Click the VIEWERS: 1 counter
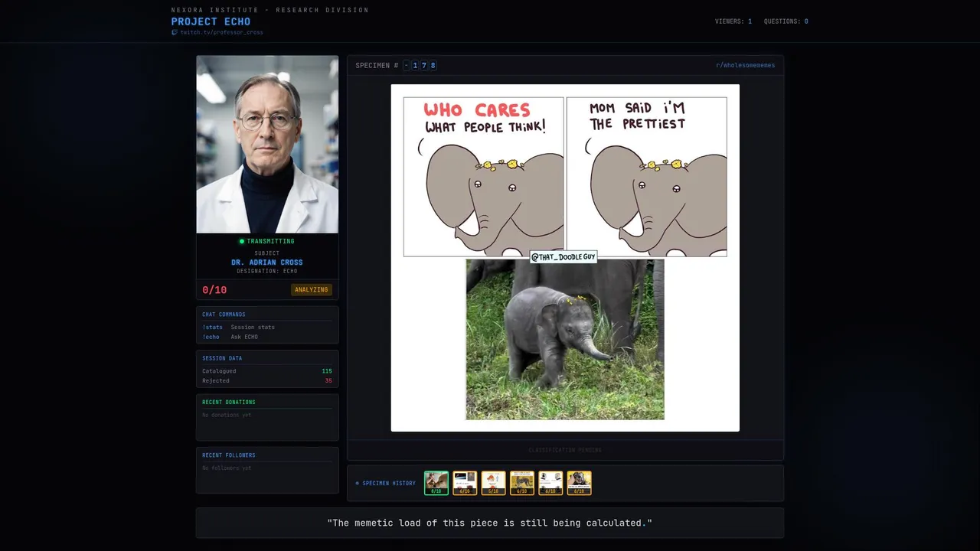Viewport: 980px width, 551px height. pyautogui.click(x=733, y=21)
